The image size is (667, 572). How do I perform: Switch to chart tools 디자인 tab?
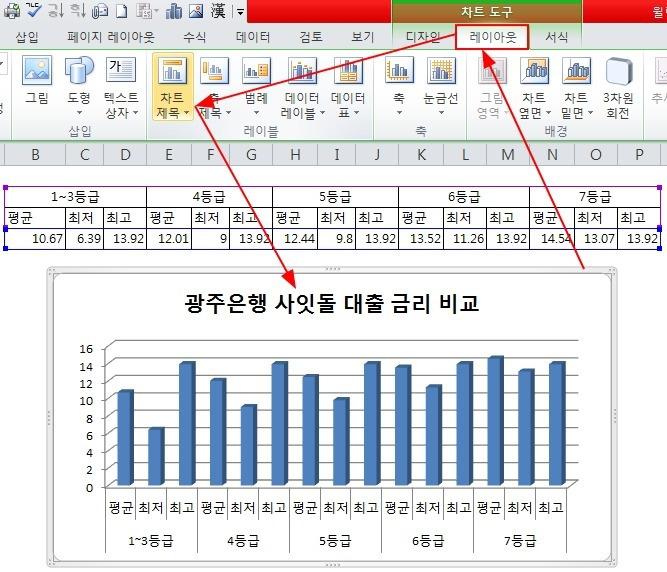(x=423, y=37)
